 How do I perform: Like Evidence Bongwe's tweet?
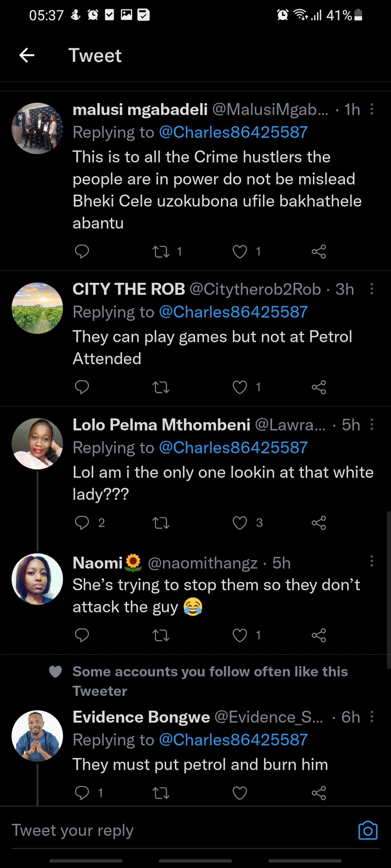coord(239,793)
